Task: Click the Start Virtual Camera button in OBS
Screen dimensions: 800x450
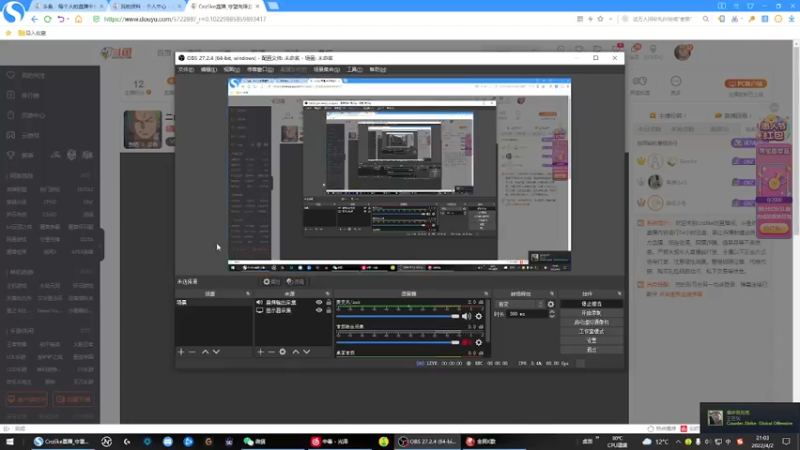Action: tap(591, 322)
